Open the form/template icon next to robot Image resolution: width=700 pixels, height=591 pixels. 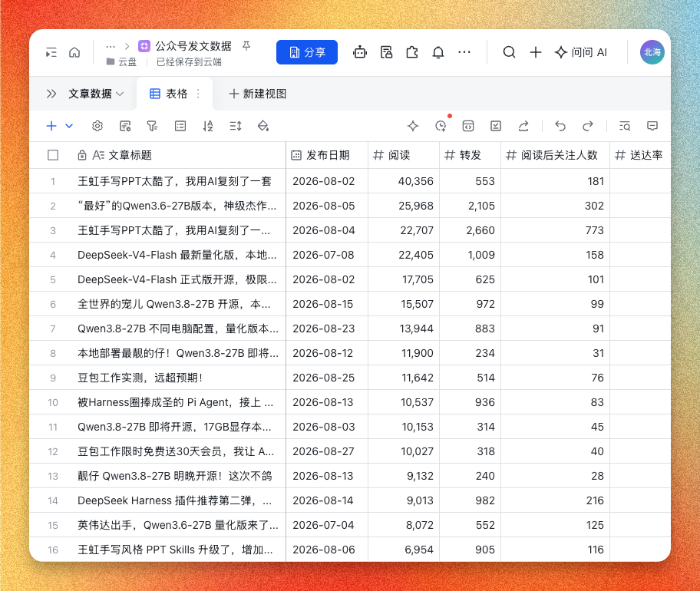pos(386,52)
